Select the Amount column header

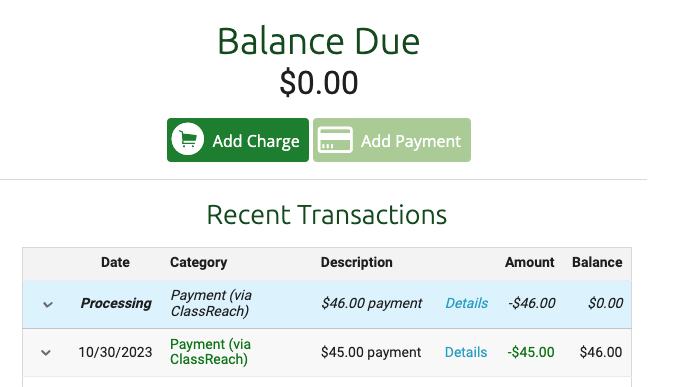530,262
